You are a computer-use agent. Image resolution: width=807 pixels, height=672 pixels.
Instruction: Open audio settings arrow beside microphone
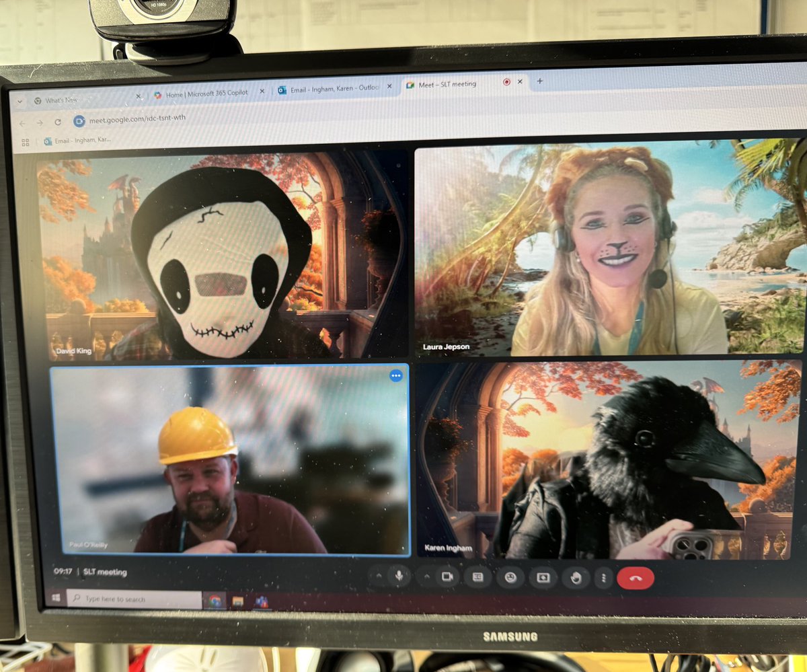tap(379, 576)
